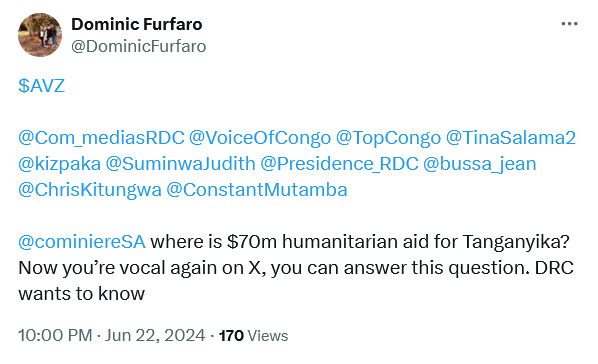Visit the @ConstantMutamba mention
This screenshot has height=364, width=598.
(x=257, y=190)
